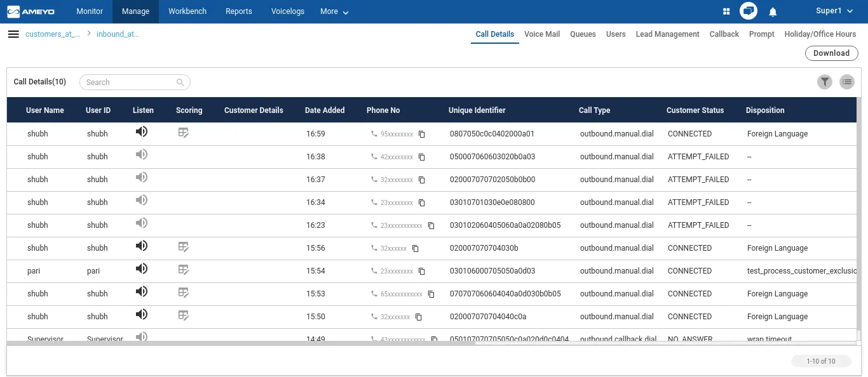This screenshot has height=377, width=868.
Task: Listen to the 15:53 call recording
Action: (142, 291)
